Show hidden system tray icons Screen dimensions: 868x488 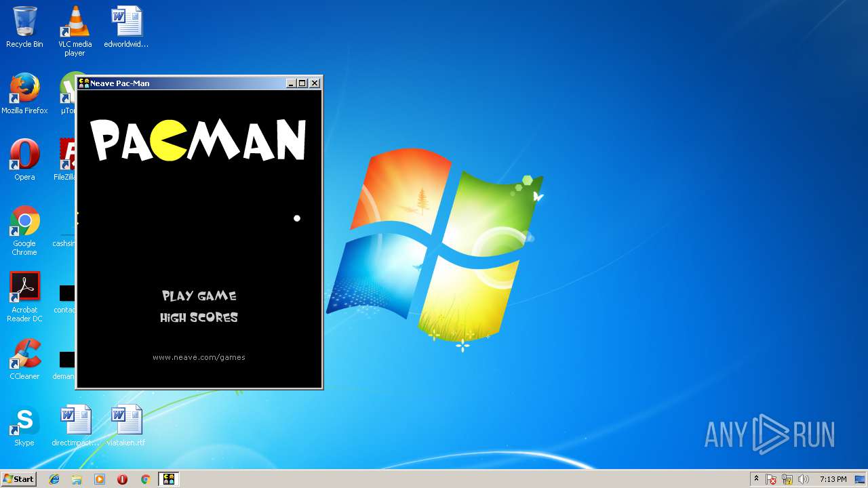coord(756,479)
